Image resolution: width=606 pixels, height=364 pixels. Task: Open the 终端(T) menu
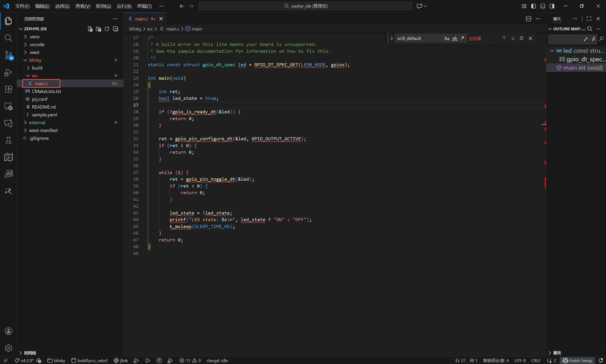coord(144,6)
